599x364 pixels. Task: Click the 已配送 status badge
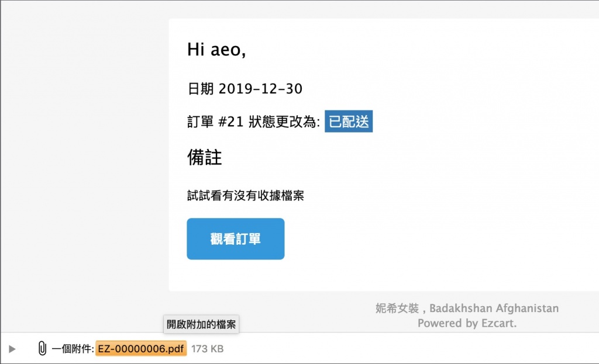tap(349, 122)
